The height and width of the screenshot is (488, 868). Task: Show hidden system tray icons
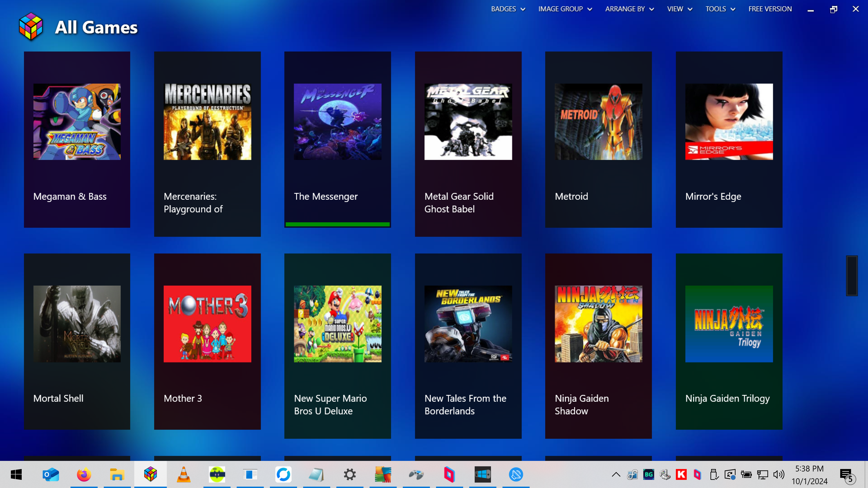coord(616,474)
